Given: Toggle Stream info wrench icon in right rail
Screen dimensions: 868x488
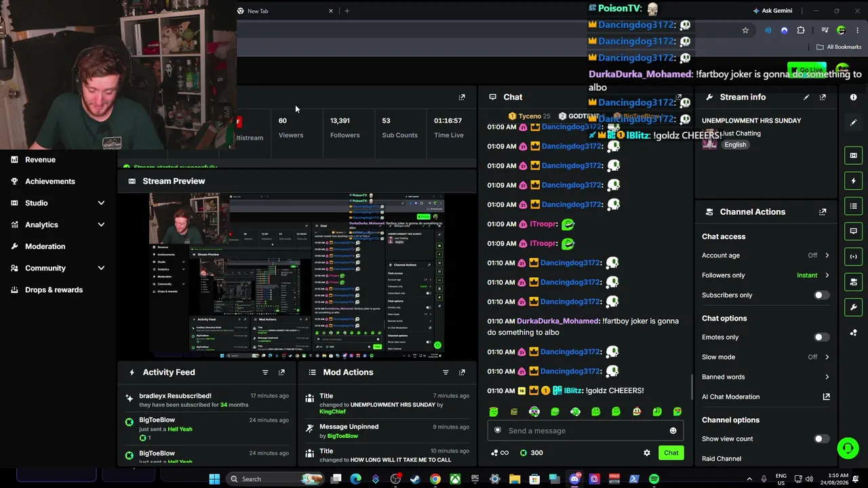Looking at the screenshot, I should pyautogui.click(x=853, y=308).
